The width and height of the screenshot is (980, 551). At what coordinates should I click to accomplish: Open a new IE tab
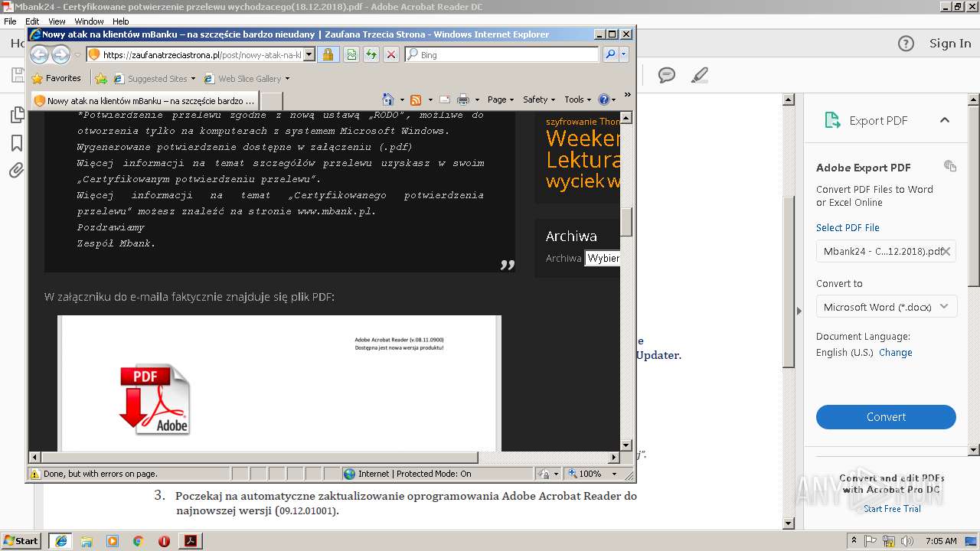[272, 100]
